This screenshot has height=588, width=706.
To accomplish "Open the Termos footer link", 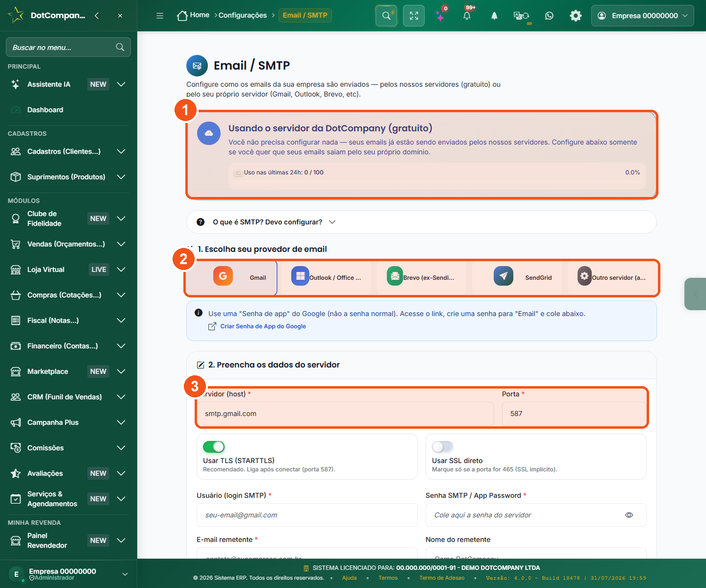I will coord(388,578).
